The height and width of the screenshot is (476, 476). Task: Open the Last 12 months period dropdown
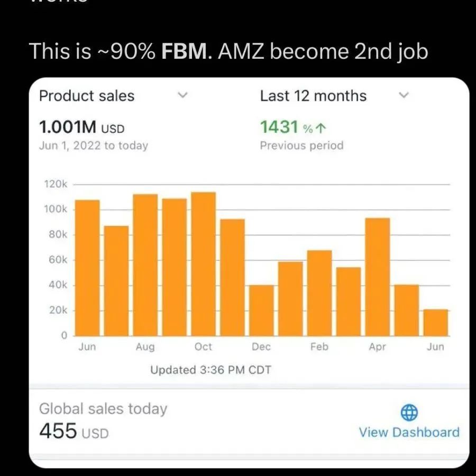click(x=404, y=96)
